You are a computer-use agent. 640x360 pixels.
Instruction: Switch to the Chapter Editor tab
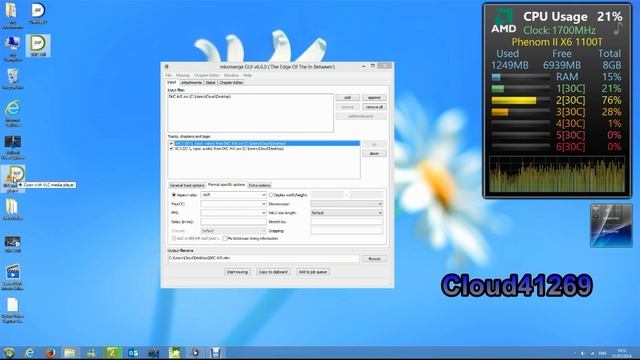click(231, 82)
